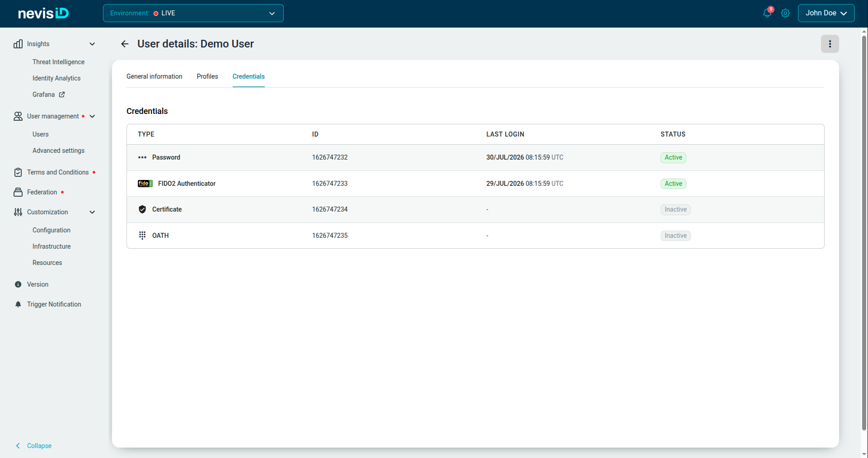Click the nevisID logo
Viewport: 868px width, 458px height.
click(x=43, y=13)
